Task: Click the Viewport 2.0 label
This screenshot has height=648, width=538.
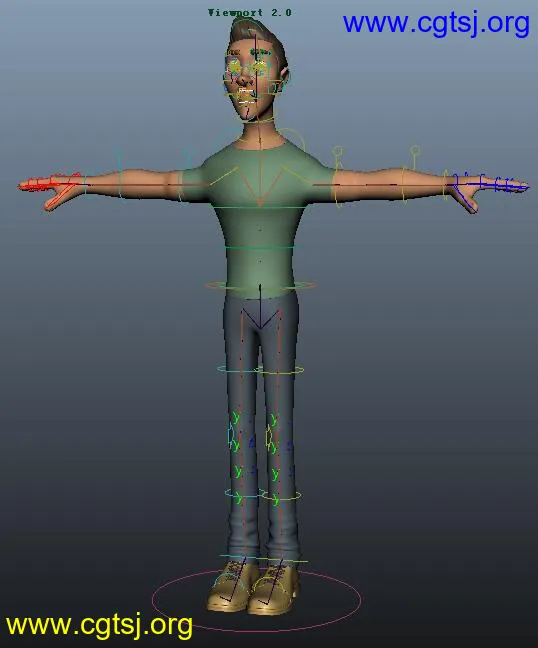Action: pos(250,13)
